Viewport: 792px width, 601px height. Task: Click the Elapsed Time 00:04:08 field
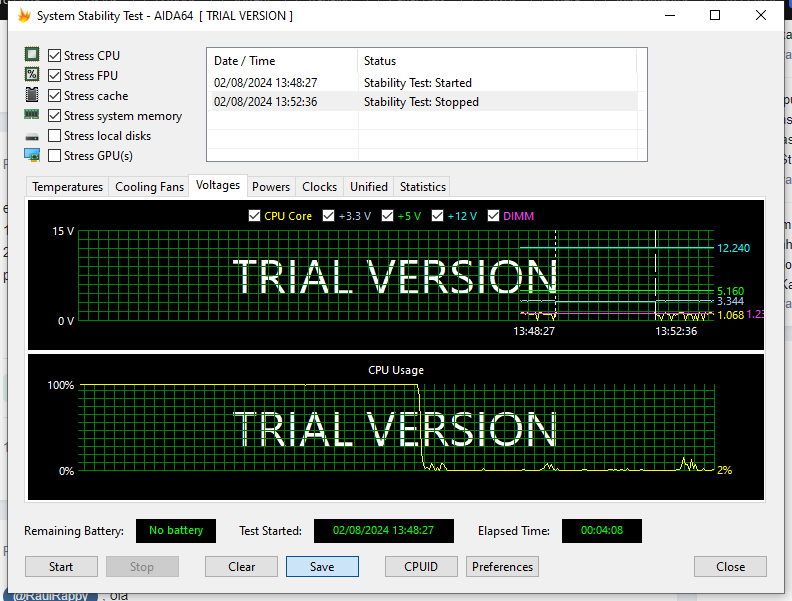click(602, 531)
